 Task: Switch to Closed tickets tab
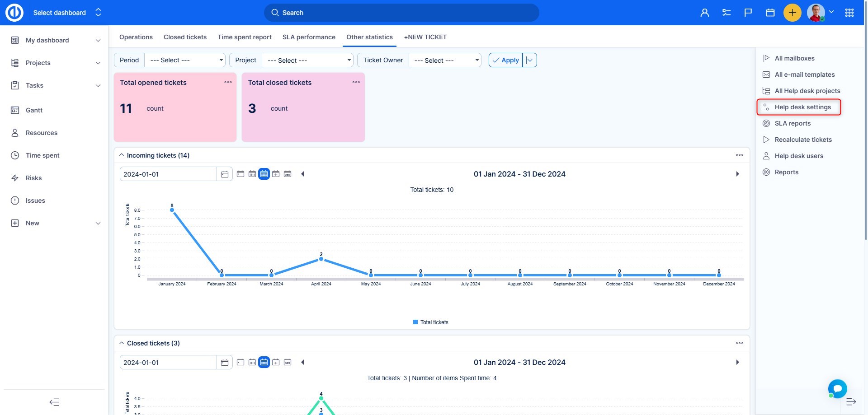tap(185, 37)
